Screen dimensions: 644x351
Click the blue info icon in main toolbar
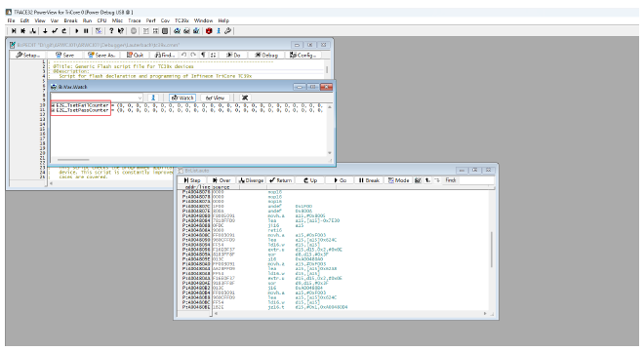tap(219, 31)
